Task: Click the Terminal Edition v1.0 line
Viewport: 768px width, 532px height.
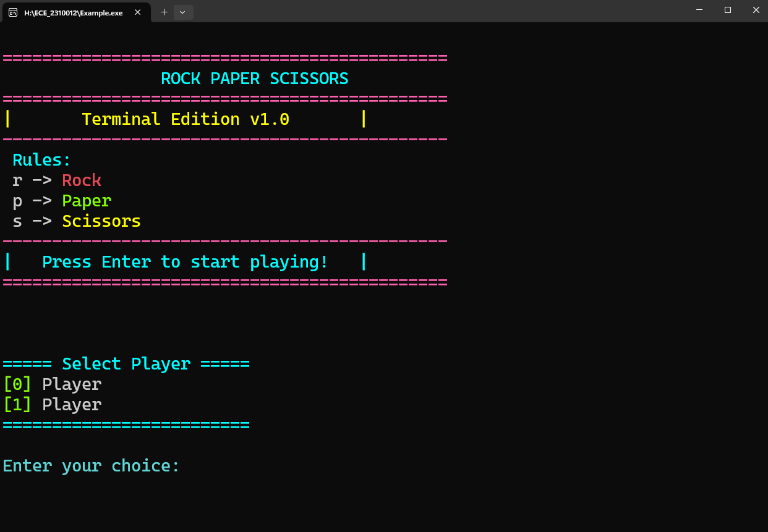Action: coord(185,119)
